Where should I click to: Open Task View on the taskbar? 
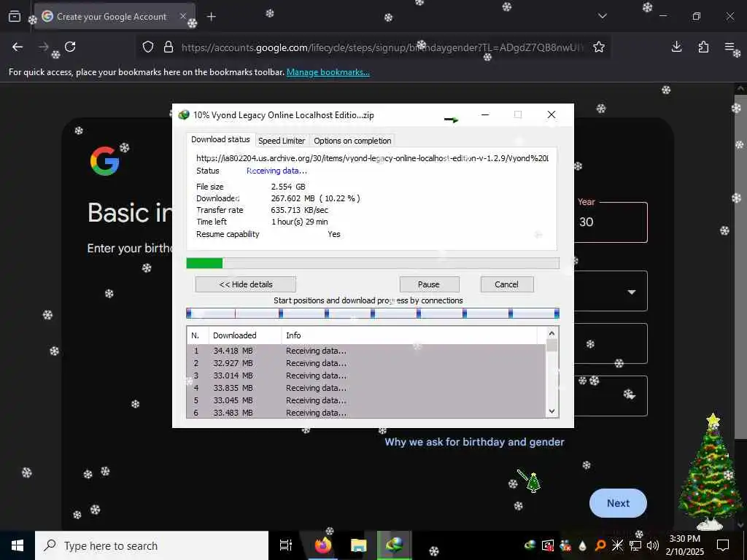tap(285, 545)
